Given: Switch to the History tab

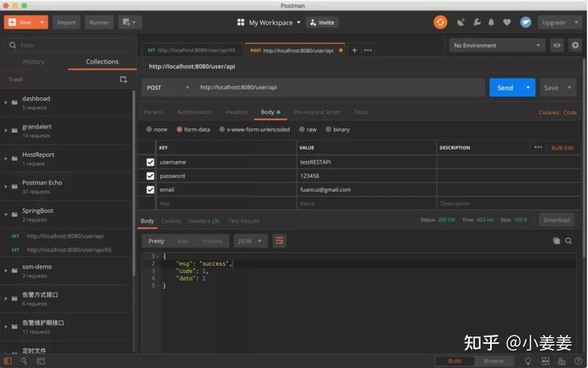Looking at the screenshot, I should (34, 62).
